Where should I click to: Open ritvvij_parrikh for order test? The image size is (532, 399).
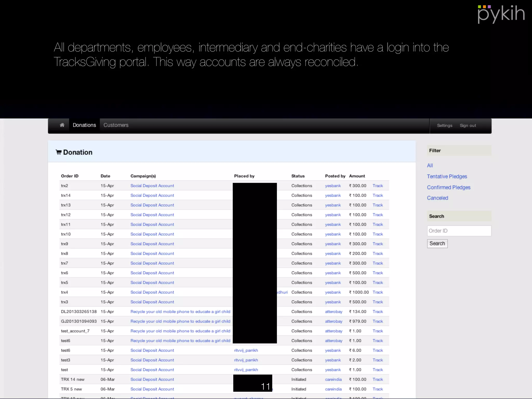246,370
